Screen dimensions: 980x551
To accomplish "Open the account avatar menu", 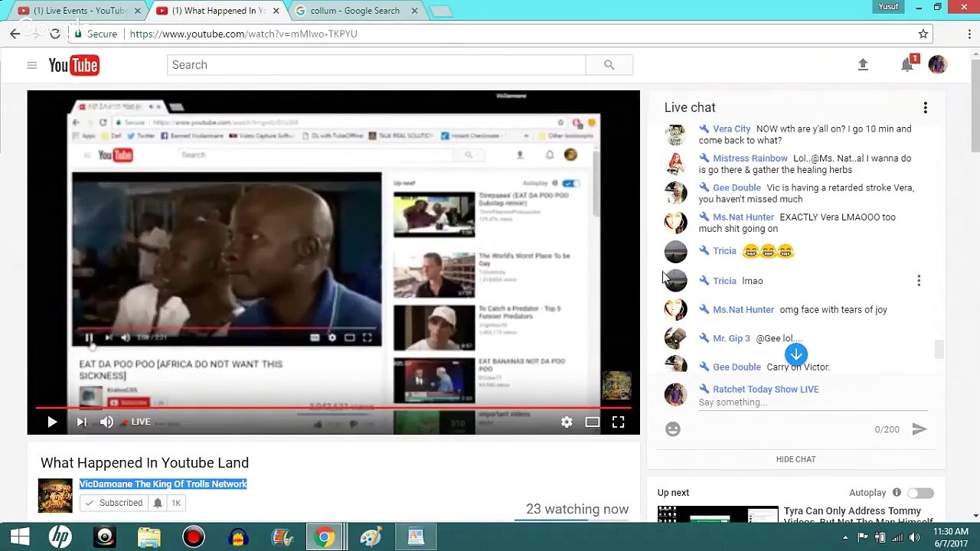I will click(x=937, y=65).
